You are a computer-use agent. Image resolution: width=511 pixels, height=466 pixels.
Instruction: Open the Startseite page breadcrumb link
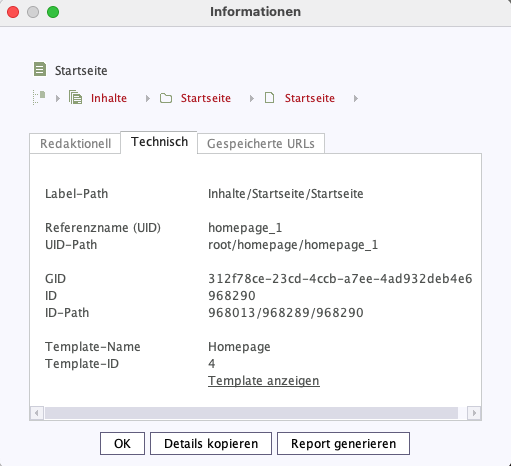click(310, 98)
